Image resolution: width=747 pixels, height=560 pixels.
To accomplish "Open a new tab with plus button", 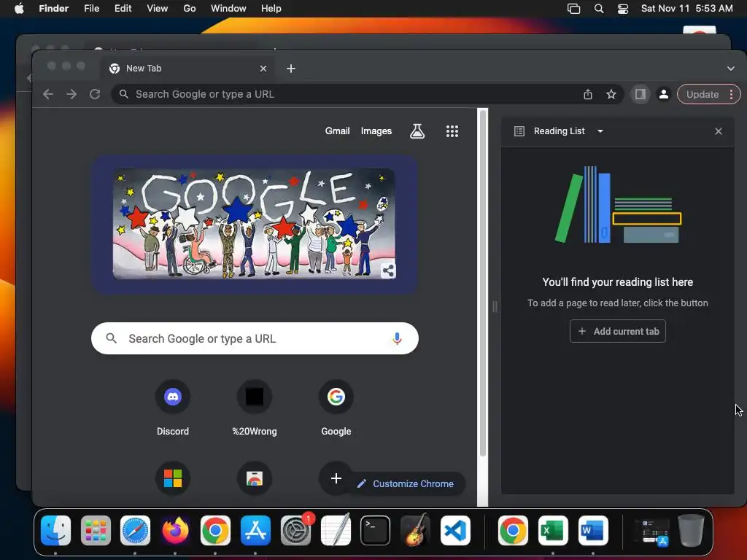I will pos(291,69).
